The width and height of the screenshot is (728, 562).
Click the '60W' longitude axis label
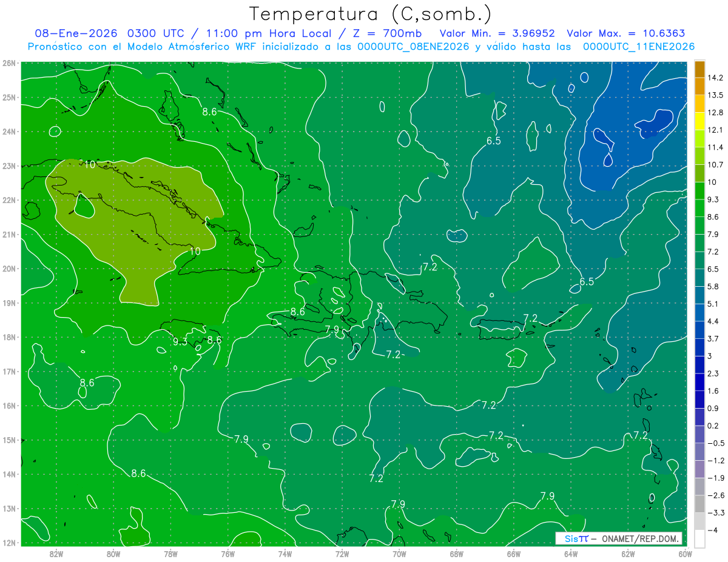(685, 553)
